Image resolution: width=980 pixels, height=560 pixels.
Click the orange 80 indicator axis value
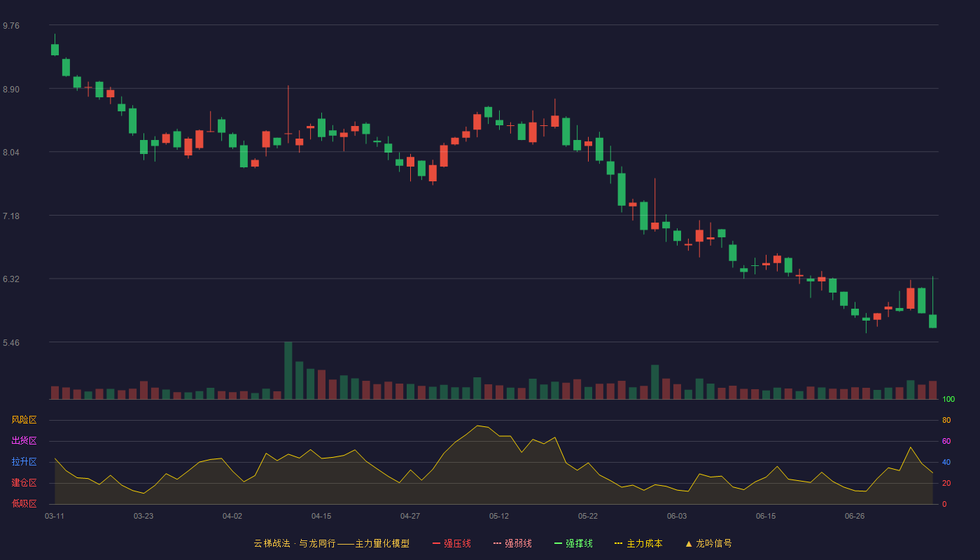click(946, 421)
